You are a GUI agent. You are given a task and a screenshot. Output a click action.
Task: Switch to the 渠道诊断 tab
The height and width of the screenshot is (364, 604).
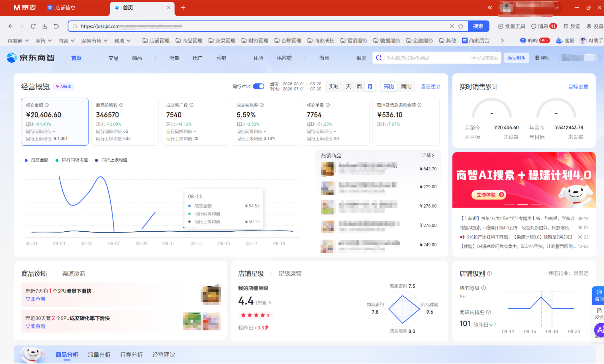click(74, 273)
